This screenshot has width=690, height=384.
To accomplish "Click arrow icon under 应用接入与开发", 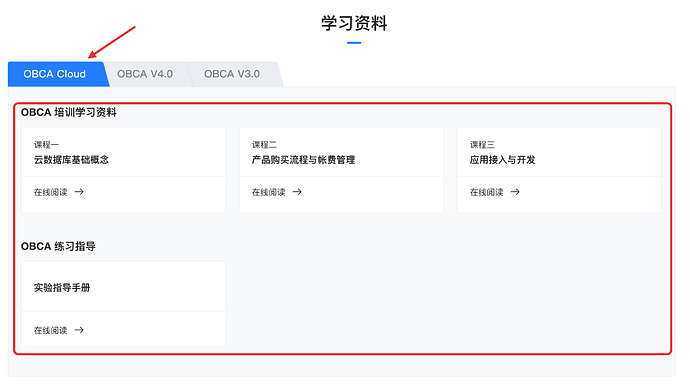I will coord(515,192).
